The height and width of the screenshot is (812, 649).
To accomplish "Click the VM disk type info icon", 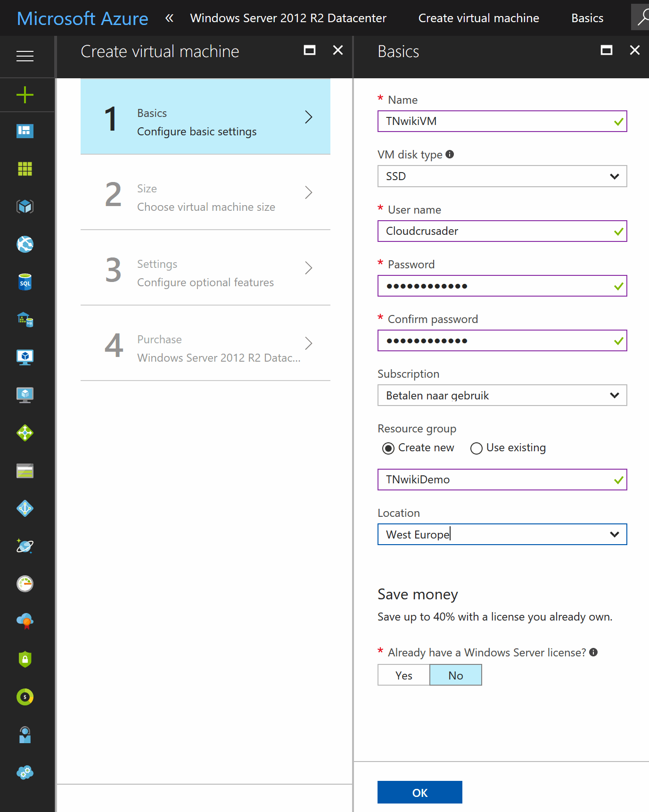I will (450, 154).
